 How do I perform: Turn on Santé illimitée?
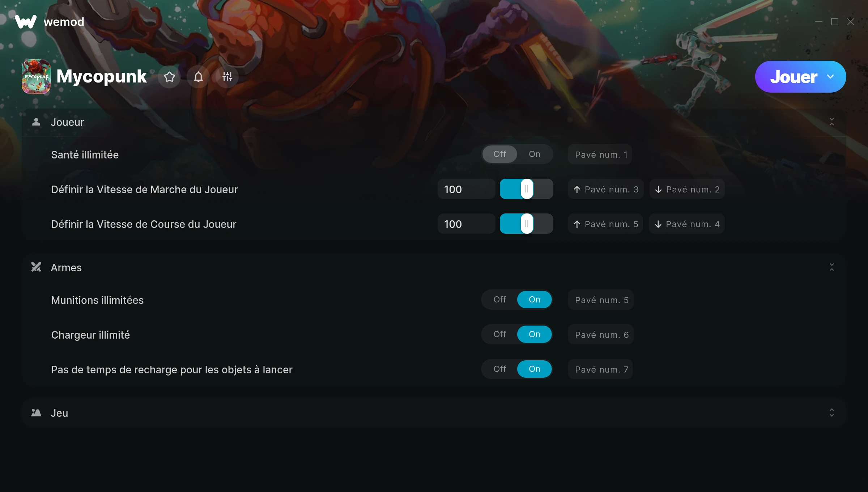(x=534, y=154)
